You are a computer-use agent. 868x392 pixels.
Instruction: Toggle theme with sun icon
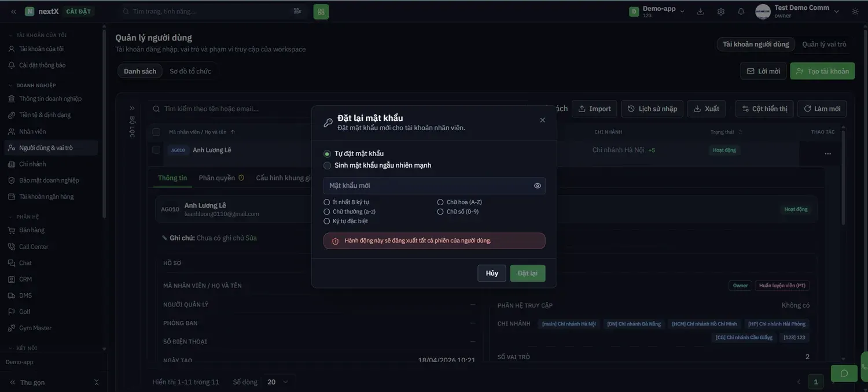tap(855, 12)
